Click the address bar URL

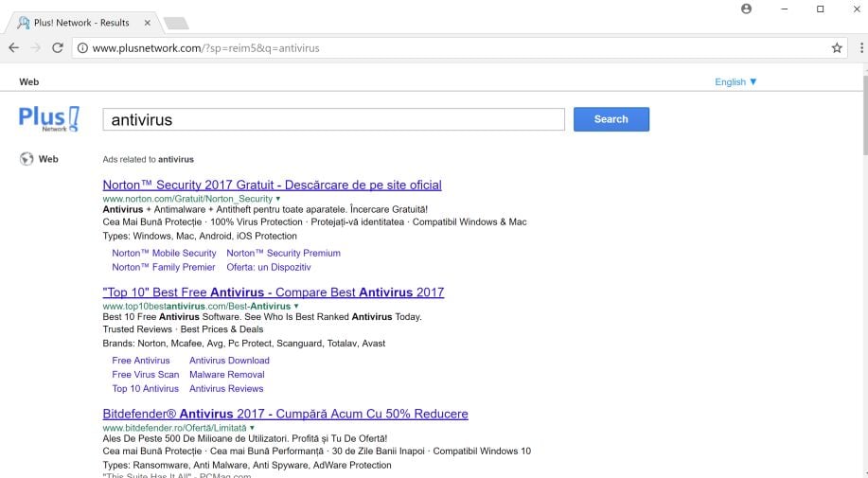(206, 48)
